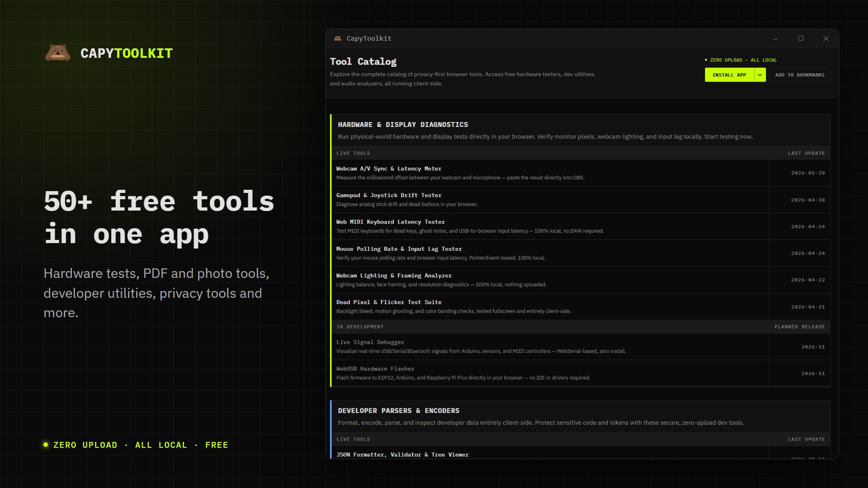Screen dimensions: 868x488
Task: Open Webcam A/V Sync & Latency Meter
Action: pyautogui.click(x=550, y=173)
